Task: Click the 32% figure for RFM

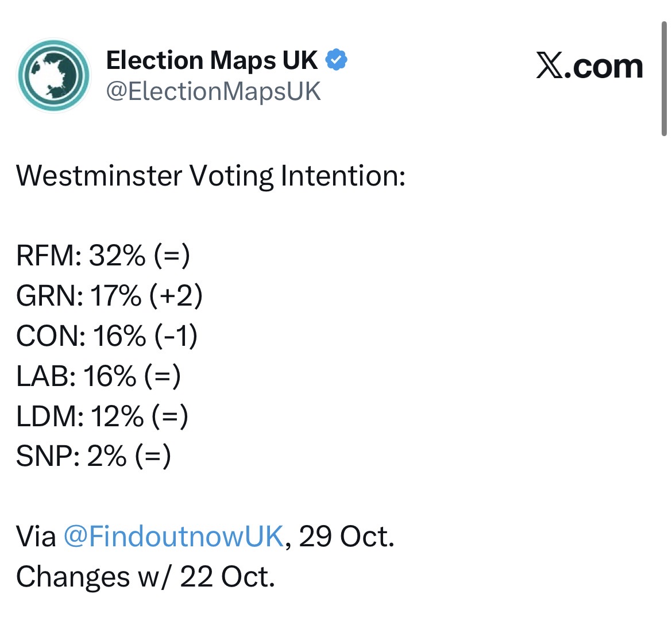Action: click(x=117, y=256)
